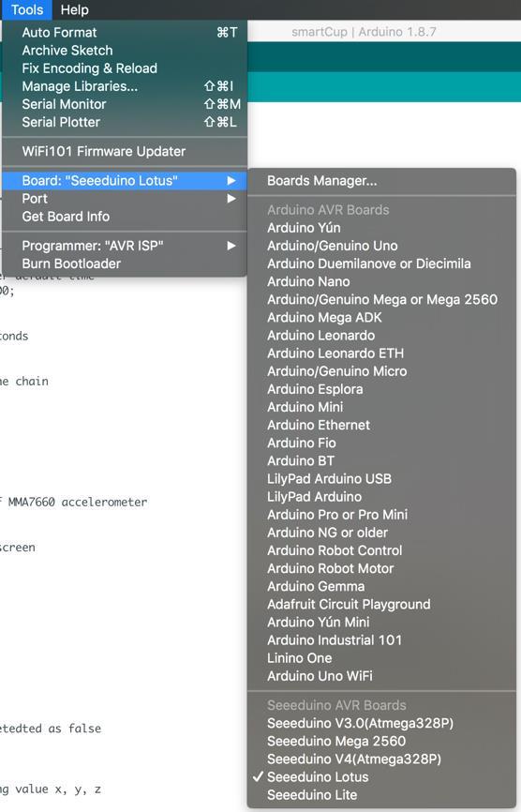The image size is (521, 812).
Task: Select the Arduino Yún board
Action: click(381, 228)
